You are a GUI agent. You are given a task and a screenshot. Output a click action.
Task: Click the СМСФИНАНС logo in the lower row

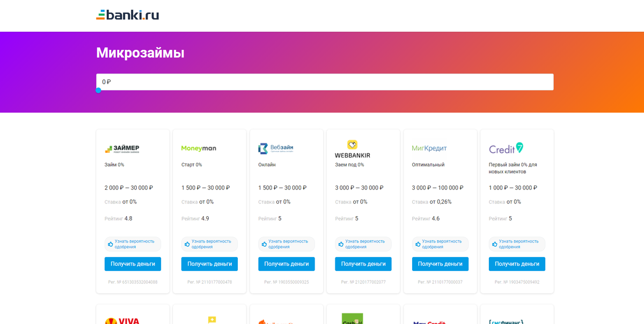506,321
